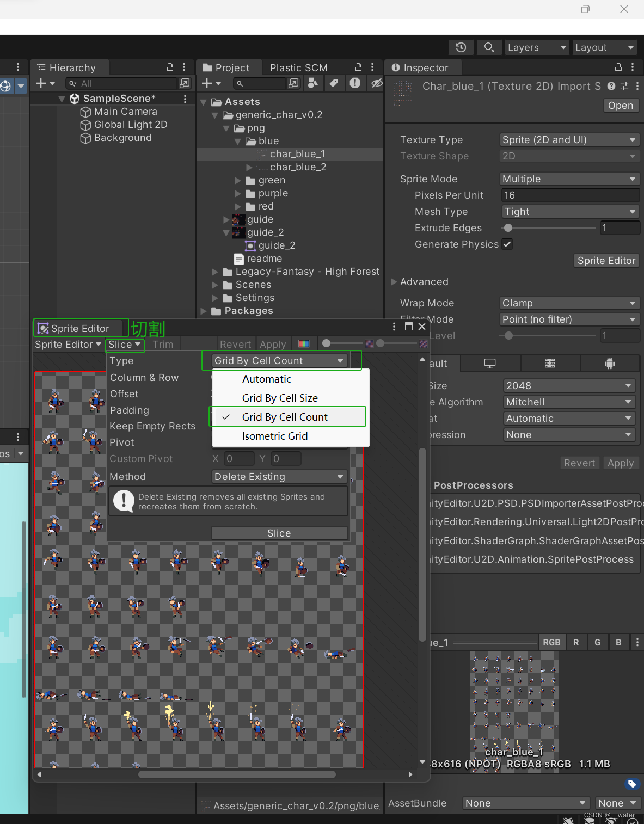The height and width of the screenshot is (824, 644).
Task: Click Apply button in Inspector
Action: tap(621, 463)
